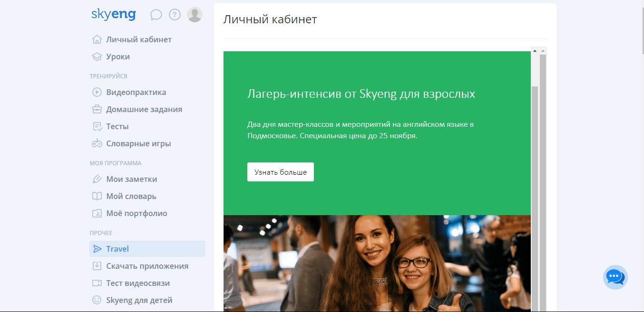Click the Skyeng logo
This screenshot has height=312, width=644.
[113, 15]
